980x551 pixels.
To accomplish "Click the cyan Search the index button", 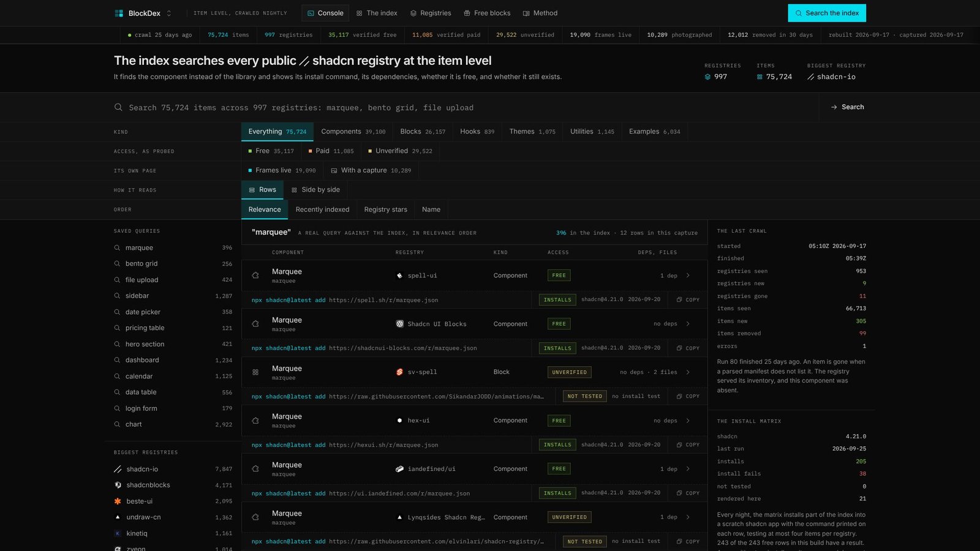I will click(x=827, y=13).
